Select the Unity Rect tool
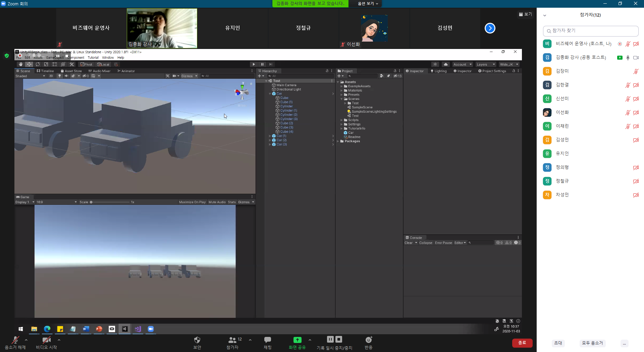Viewport: 644px width, 352px height. pos(54,64)
